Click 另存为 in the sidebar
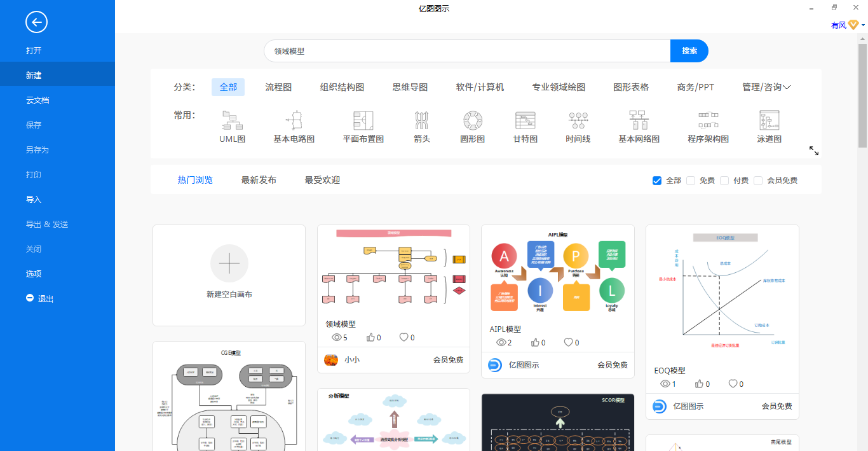Screen dimensions: 868x451 click(57, 149)
